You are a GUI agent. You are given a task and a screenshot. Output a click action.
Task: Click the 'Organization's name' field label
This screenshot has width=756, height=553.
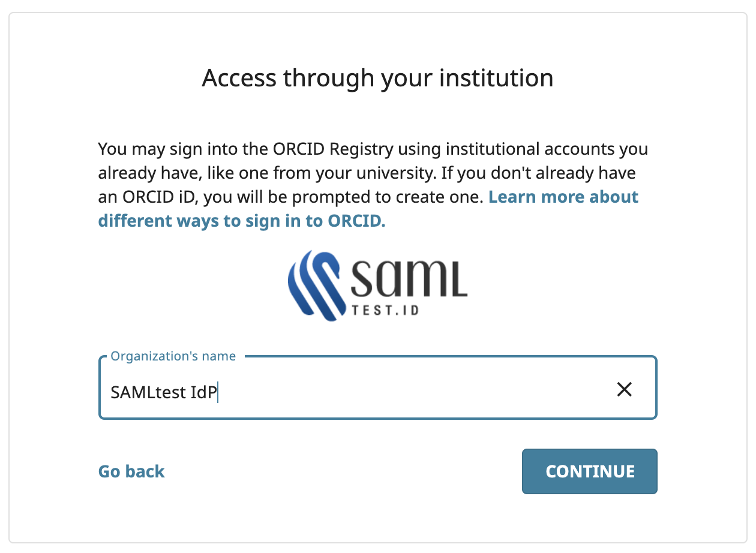click(x=172, y=356)
